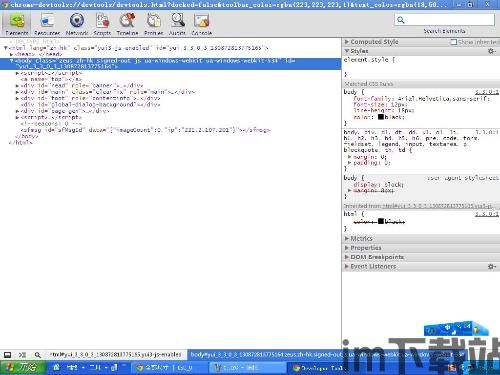500x375 pixels.
Task: Click the black swatch in html rule
Action: click(381, 221)
